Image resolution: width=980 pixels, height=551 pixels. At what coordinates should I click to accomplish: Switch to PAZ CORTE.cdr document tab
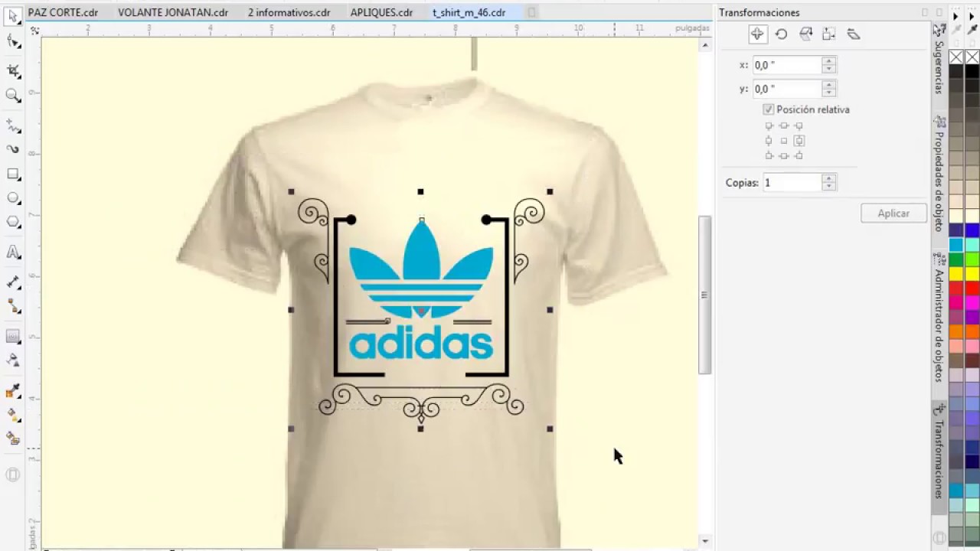coord(63,12)
